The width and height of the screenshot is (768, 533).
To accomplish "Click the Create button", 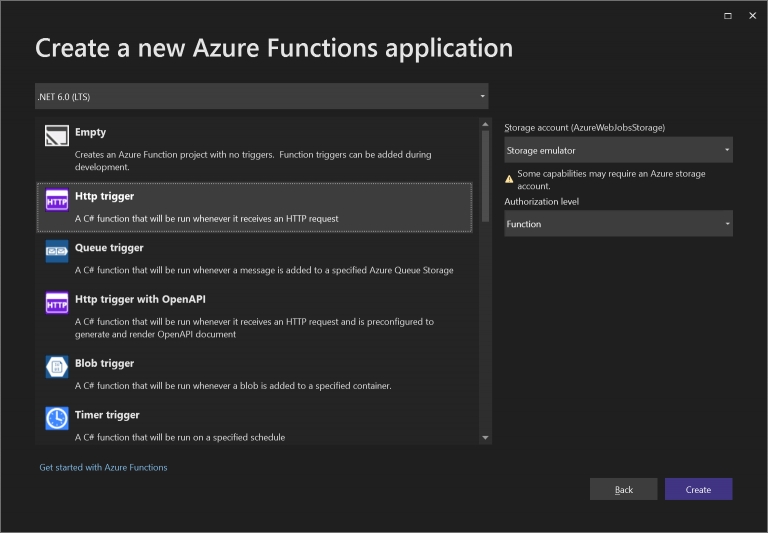I will pyautogui.click(x=698, y=489).
